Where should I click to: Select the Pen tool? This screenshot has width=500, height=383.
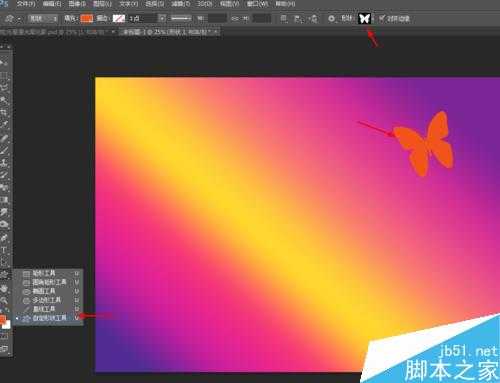point(4,238)
